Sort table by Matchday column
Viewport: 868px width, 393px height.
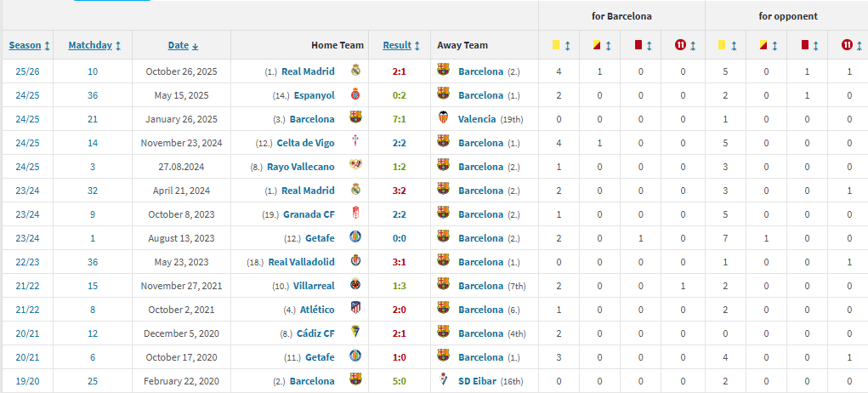(x=94, y=45)
